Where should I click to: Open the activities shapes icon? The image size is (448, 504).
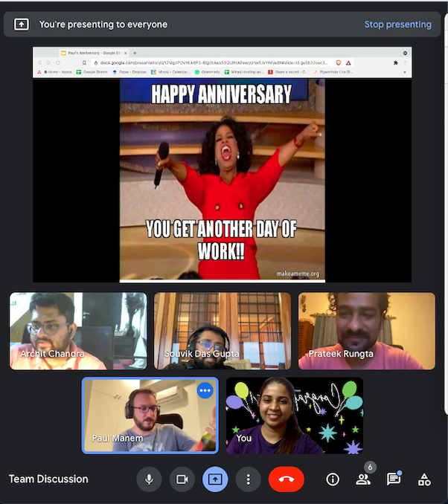424,479
